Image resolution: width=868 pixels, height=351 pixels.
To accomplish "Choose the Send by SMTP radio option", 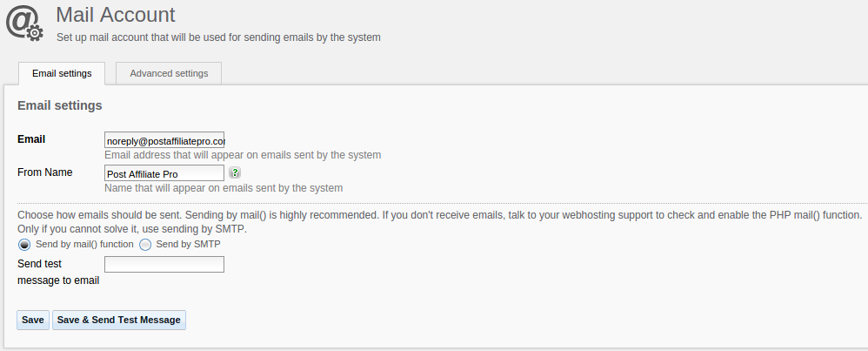I will tap(145, 245).
